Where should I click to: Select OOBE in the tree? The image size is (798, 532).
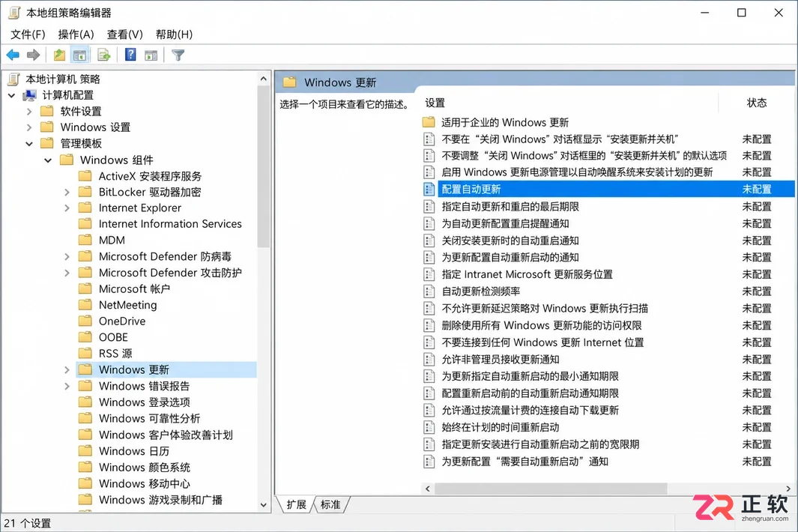(113, 337)
